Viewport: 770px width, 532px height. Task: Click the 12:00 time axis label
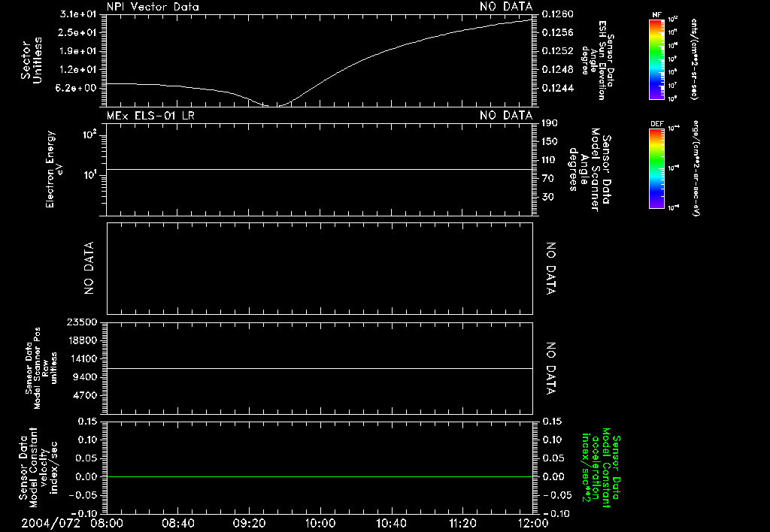(x=533, y=523)
